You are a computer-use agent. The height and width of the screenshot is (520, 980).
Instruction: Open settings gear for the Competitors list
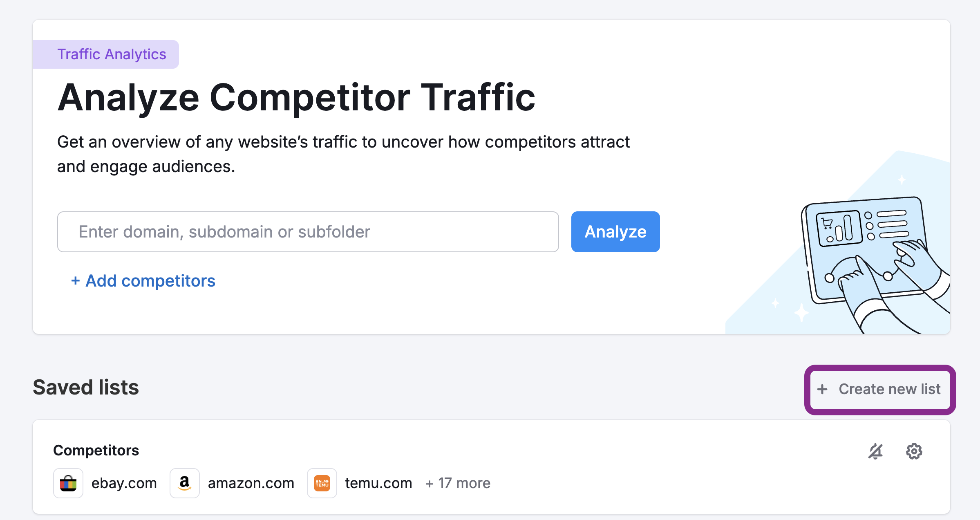click(914, 451)
